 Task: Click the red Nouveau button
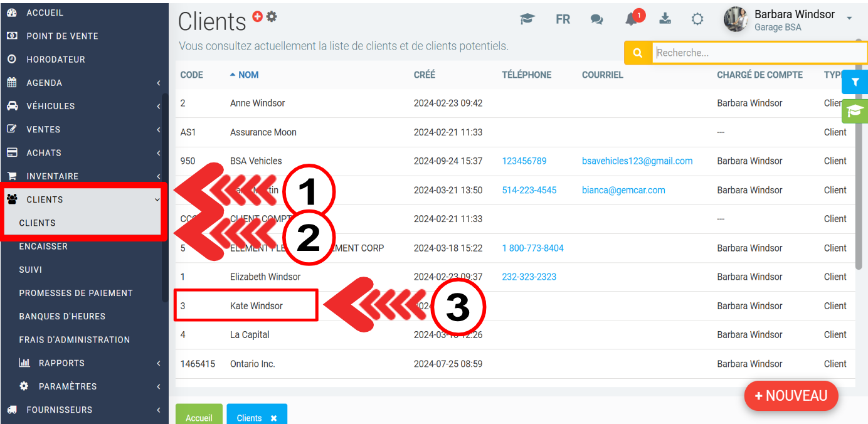click(x=791, y=396)
